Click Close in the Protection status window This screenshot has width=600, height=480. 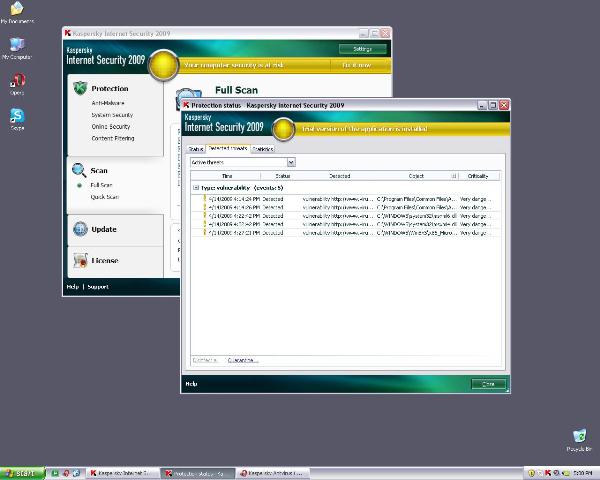pos(488,384)
